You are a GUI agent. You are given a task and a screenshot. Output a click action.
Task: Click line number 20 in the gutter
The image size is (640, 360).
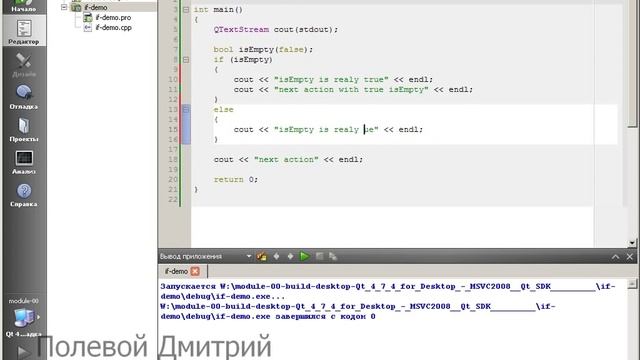pos(173,180)
